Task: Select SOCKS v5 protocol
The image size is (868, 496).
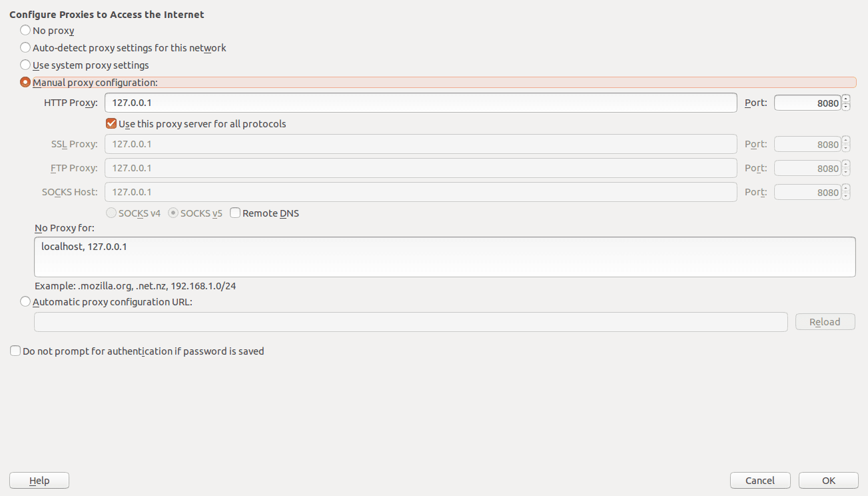Action: pos(173,213)
